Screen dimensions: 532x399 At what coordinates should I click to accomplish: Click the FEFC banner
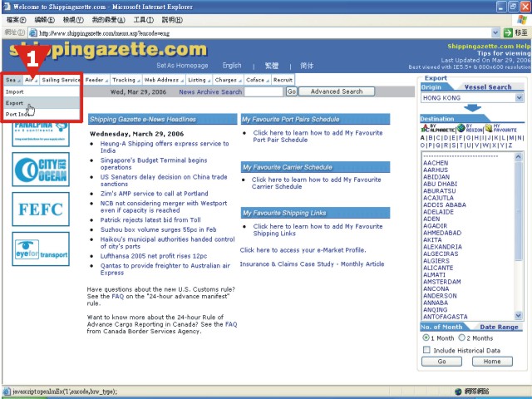(41, 209)
